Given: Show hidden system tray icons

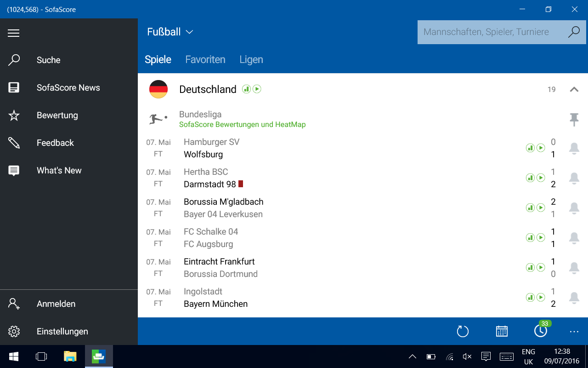Looking at the screenshot, I should pyautogui.click(x=413, y=356).
